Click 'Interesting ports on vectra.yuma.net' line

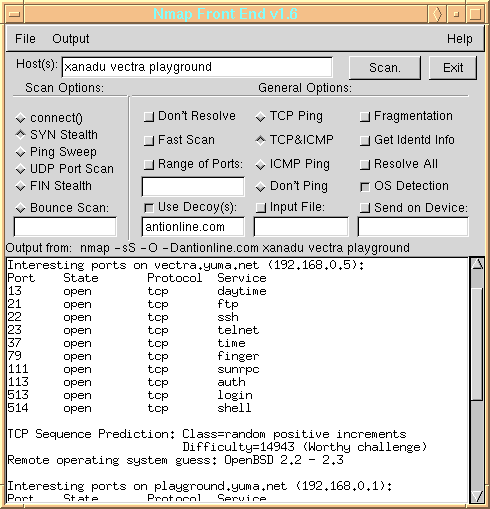[x=186, y=265]
